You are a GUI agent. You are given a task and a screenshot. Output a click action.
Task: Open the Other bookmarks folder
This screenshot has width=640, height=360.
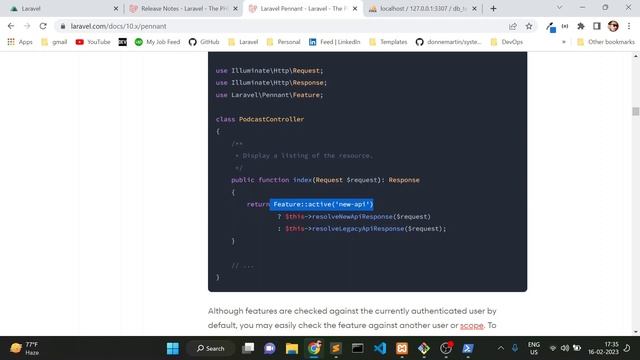coord(606,42)
